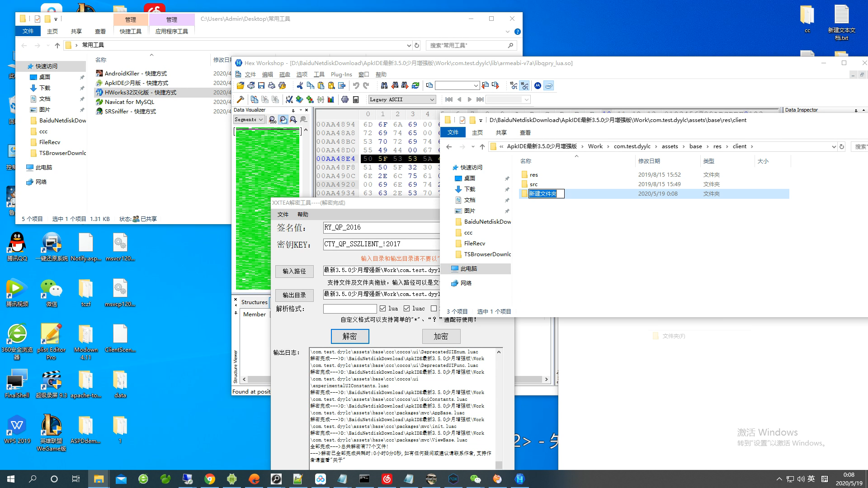
Task: Click the bar chart statistics icon
Action: point(331,99)
